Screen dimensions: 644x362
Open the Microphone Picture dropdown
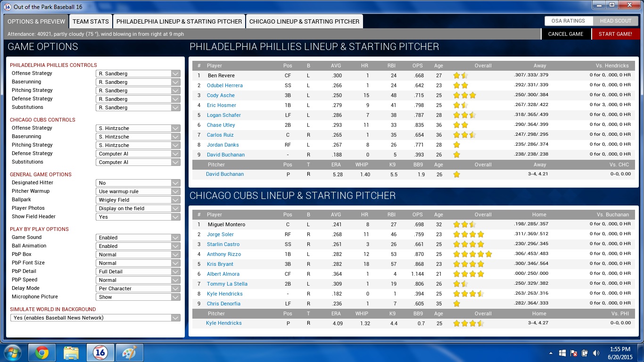(138, 297)
